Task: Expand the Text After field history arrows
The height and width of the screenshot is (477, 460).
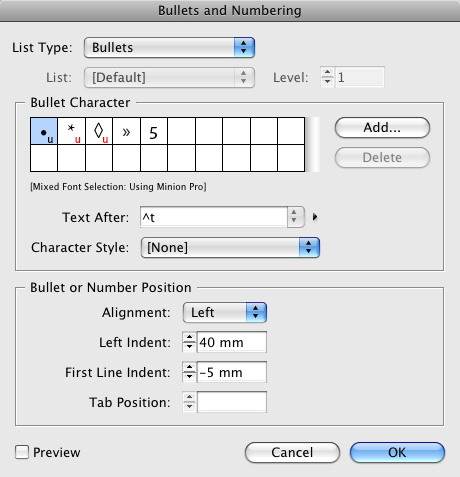Action: [294, 217]
